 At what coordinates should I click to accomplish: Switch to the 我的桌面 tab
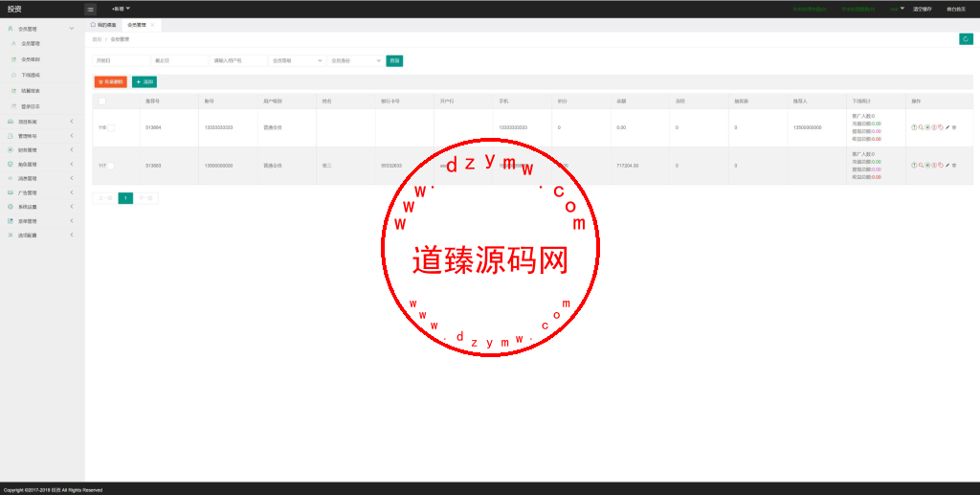pyautogui.click(x=103, y=25)
